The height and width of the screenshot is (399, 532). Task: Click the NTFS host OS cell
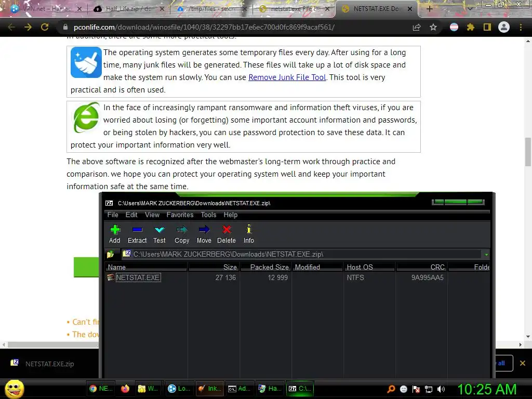coord(355,277)
